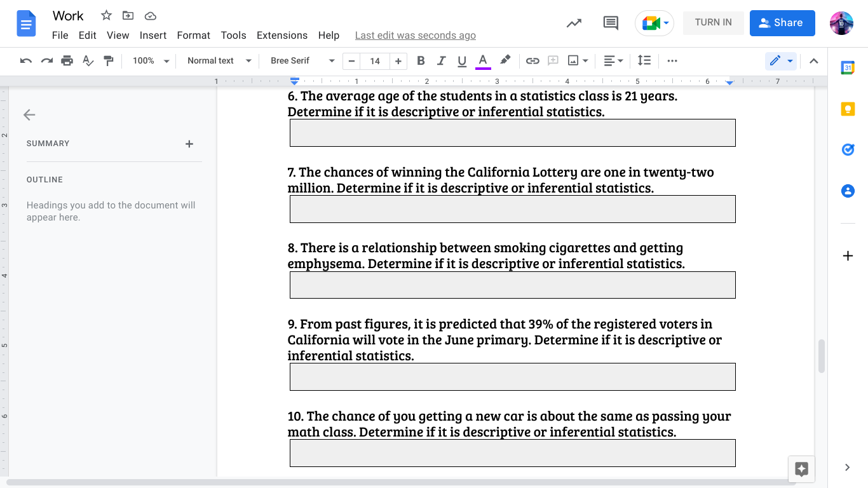
Task: Add a comment from the toolbar
Action: point(553,61)
